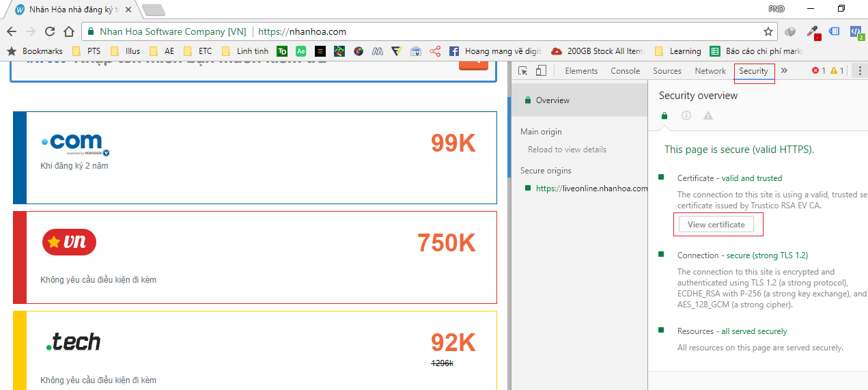Open the Linh tinh bookmark folder
This screenshot has height=390, width=868.
point(245,51)
